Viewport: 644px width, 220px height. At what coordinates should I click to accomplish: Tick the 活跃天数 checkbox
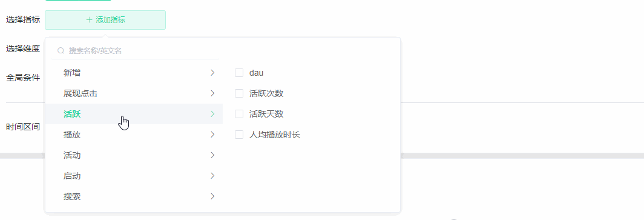(x=239, y=114)
